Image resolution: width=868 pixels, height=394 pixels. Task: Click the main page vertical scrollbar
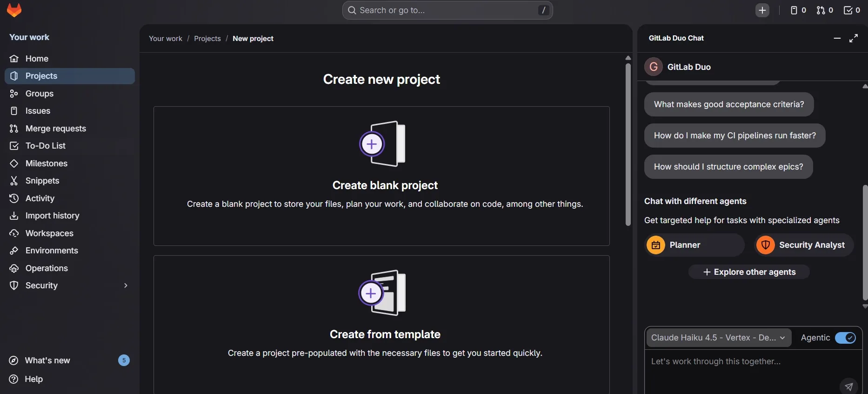coord(628,144)
